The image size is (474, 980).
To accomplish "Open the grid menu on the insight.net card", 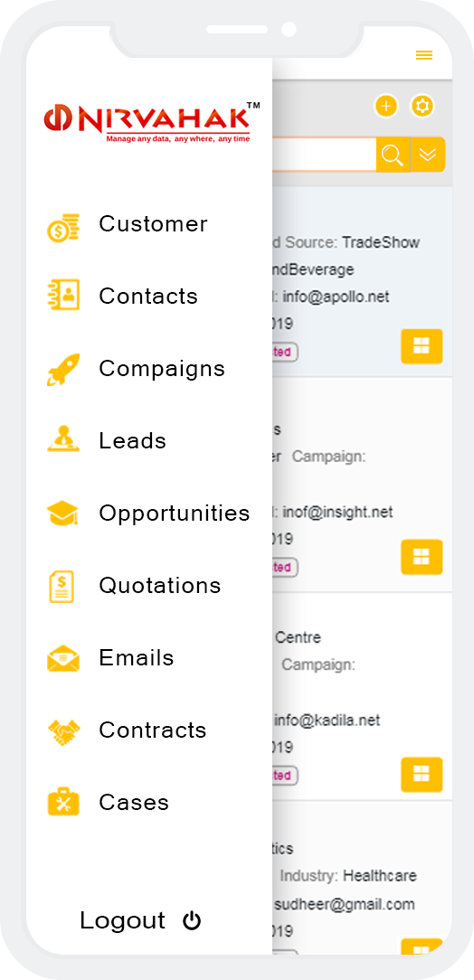I will [422, 557].
